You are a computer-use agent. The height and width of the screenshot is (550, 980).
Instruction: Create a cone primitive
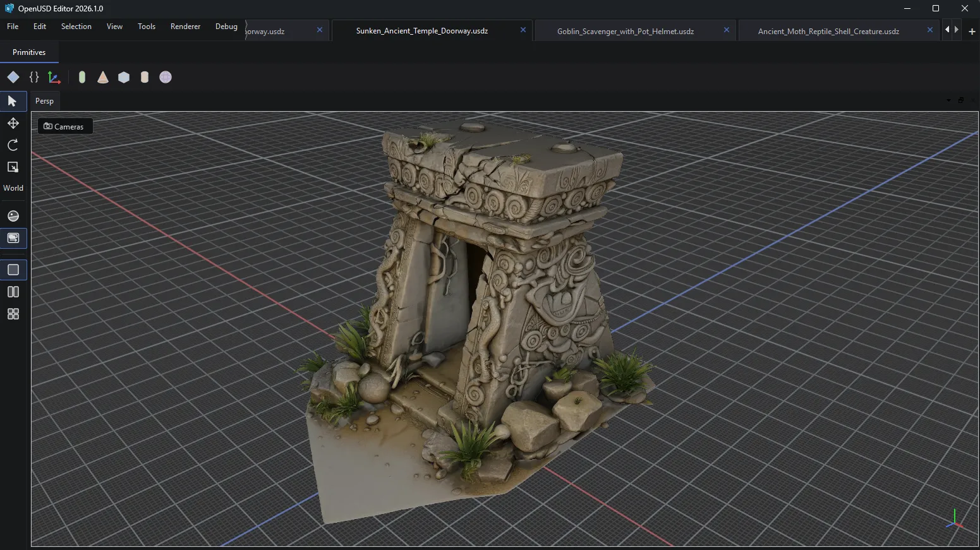coord(103,77)
